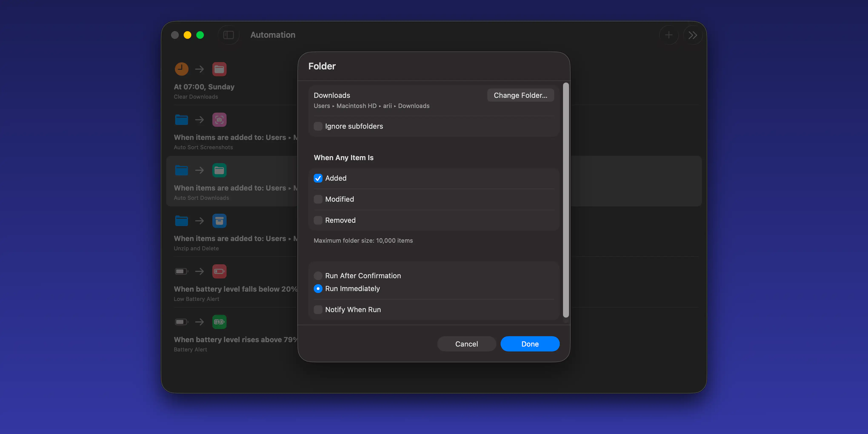Click the battery icon above Low Battery Alert

coord(181,271)
